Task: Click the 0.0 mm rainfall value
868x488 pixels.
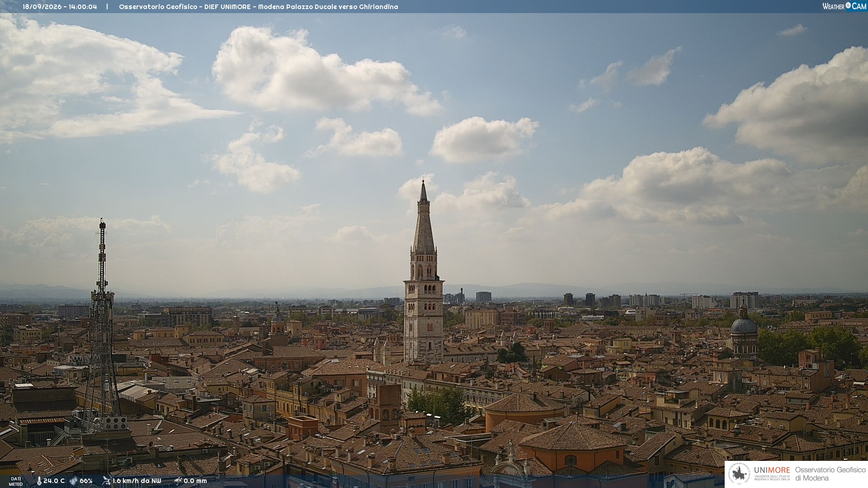Action: [x=195, y=481]
